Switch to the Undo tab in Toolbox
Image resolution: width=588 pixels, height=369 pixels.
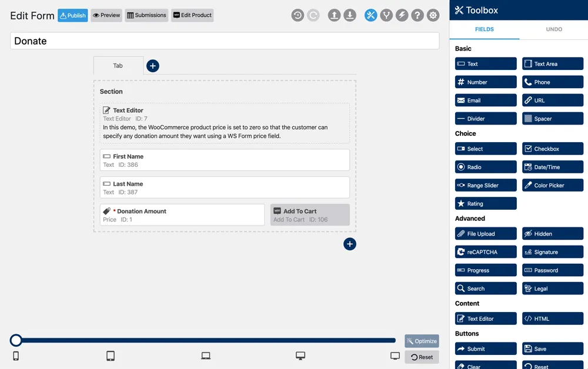(x=554, y=29)
